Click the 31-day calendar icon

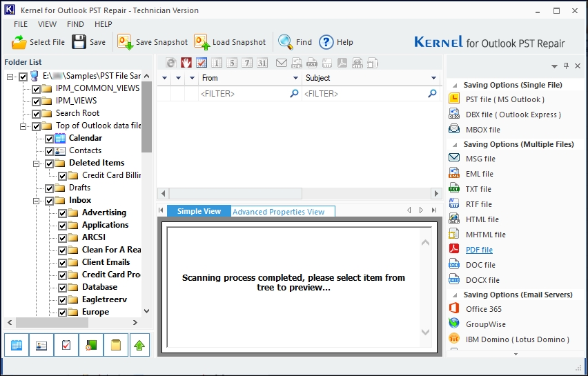[262, 63]
